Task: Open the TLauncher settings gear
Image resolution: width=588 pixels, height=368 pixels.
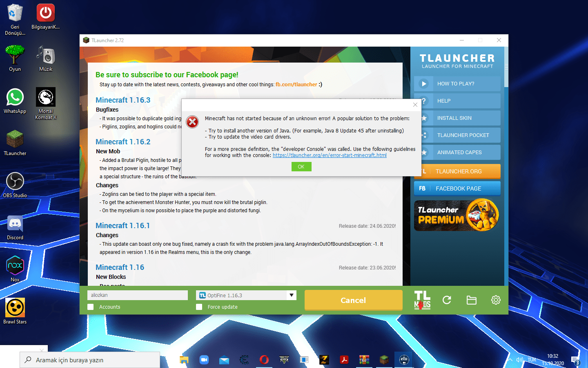Action: tap(496, 300)
